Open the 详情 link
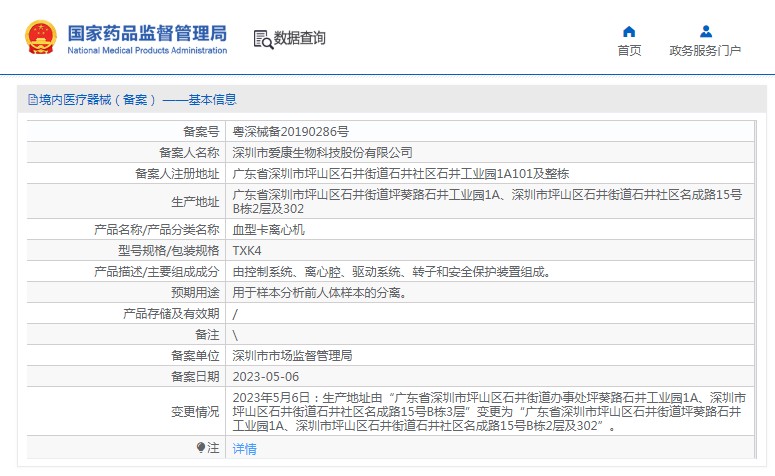The image size is (775, 476). [x=245, y=449]
